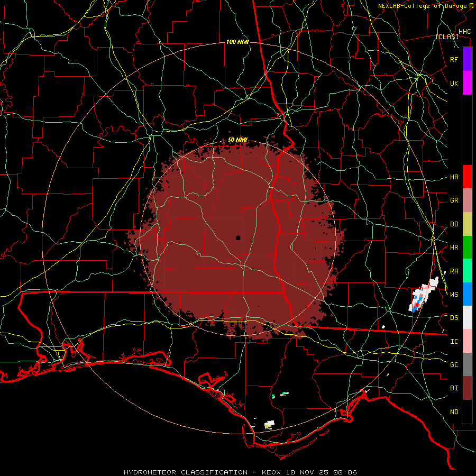Click the UK magenta legend swatch
This screenshot has height=476, width=476.
click(467, 83)
